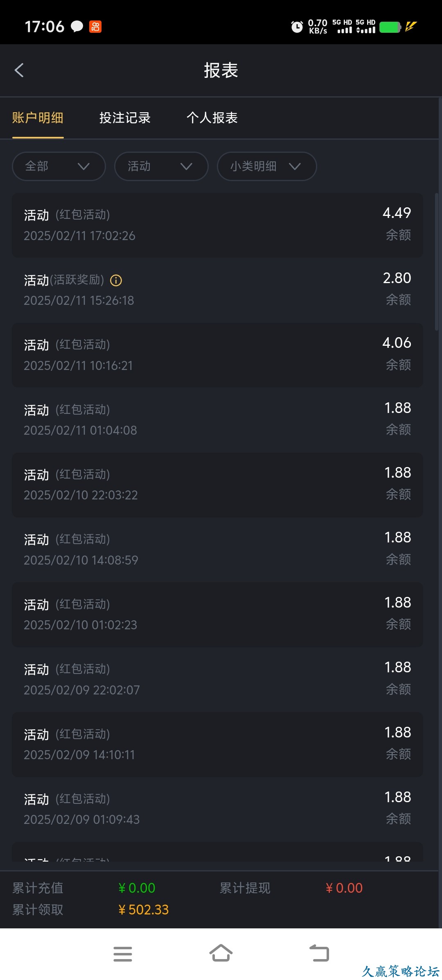The height and width of the screenshot is (980, 442).
Task: Tap the info icon beside 活跃奖励
Action: click(116, 280)
